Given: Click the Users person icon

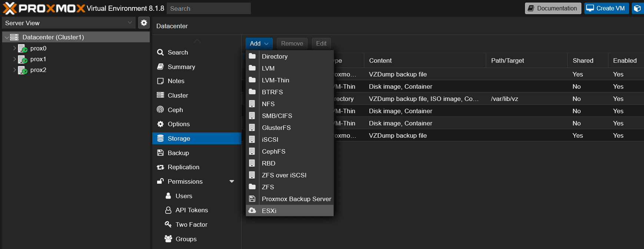Looking at the screenshot, I should pos(168,196).
